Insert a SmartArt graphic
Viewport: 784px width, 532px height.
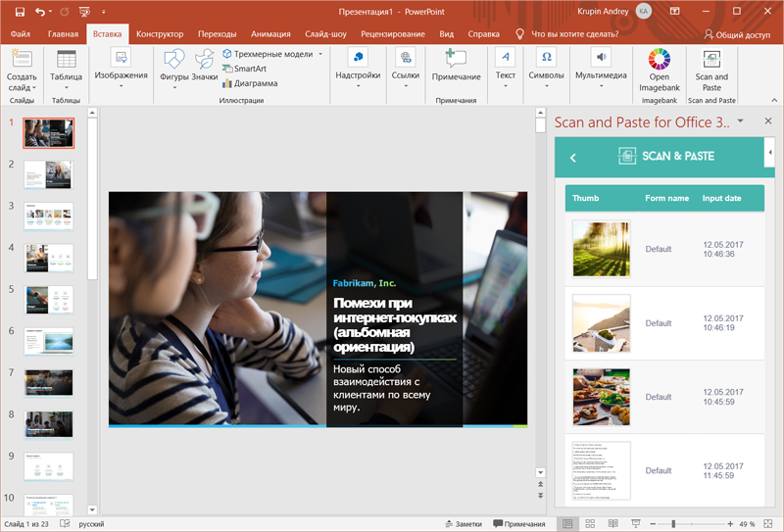tap(250, 69)
